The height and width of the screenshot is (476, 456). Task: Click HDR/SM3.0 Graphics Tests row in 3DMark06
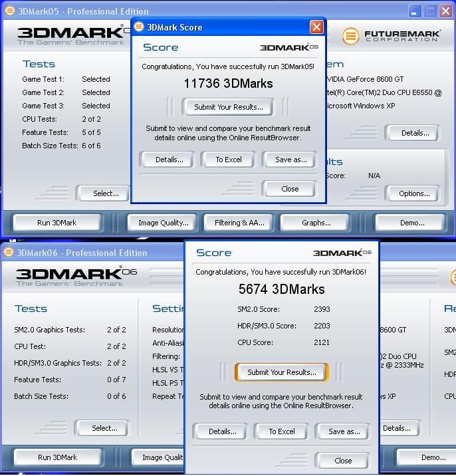click(x=70, y=363)
